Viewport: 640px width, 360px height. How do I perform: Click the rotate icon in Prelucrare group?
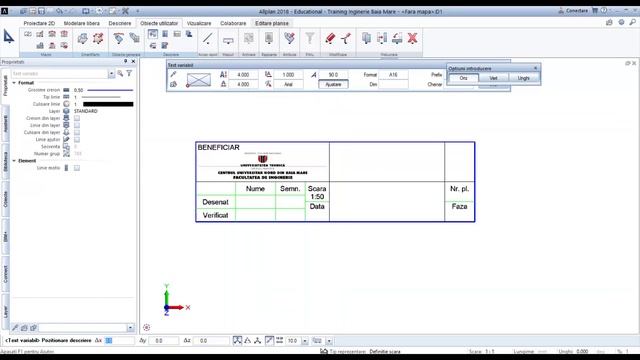[397, 38]
